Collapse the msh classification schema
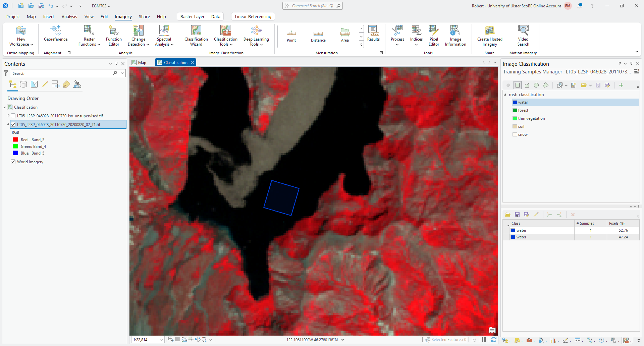Image resolution: width=644 pixels, height=346 pixels. click(x=505, y=95)
